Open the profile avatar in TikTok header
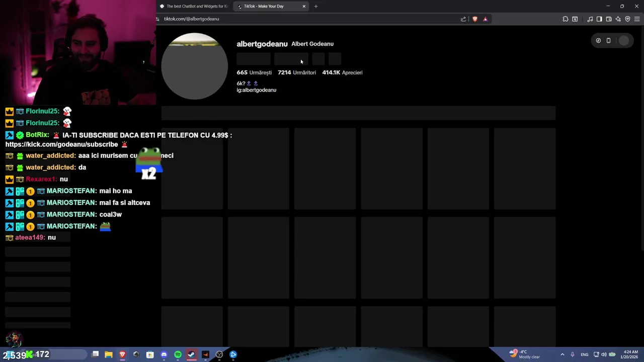This screenshot has height=362, width=644. 624,41
